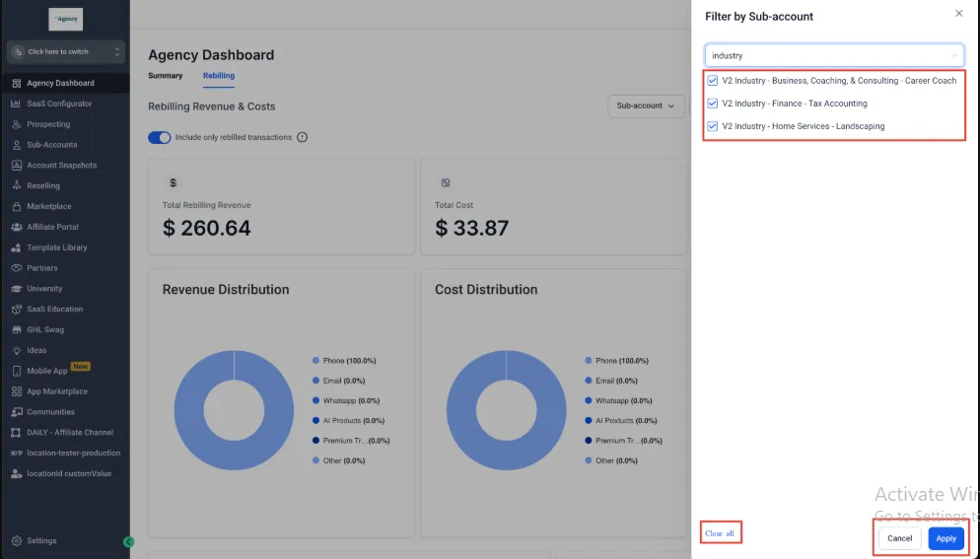Switch to the Rebilling tab

tap(219, 76)
